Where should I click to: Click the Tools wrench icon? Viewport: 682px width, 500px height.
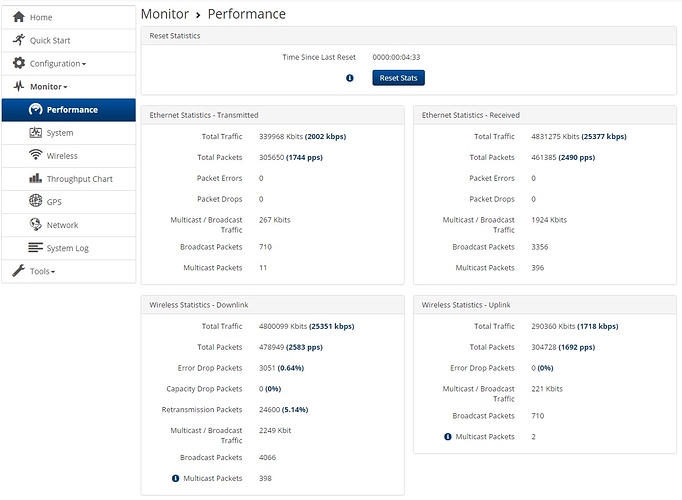19,270
